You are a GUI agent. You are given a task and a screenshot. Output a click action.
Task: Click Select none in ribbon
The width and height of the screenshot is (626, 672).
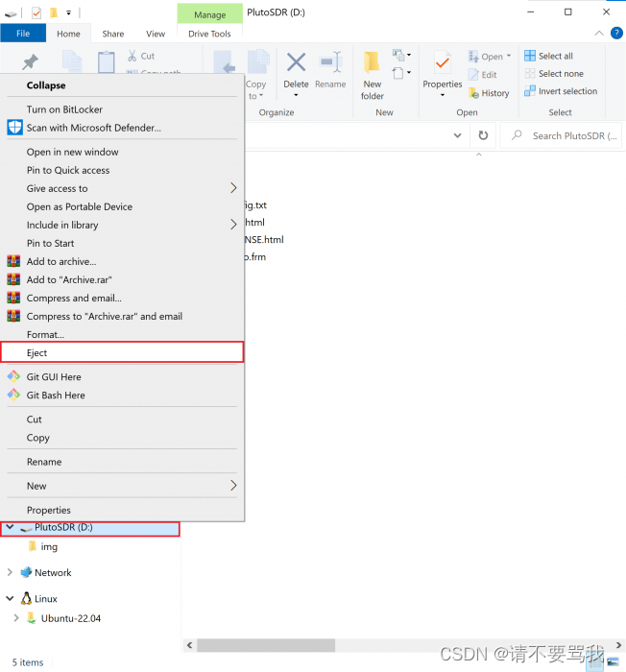point(554,73)
